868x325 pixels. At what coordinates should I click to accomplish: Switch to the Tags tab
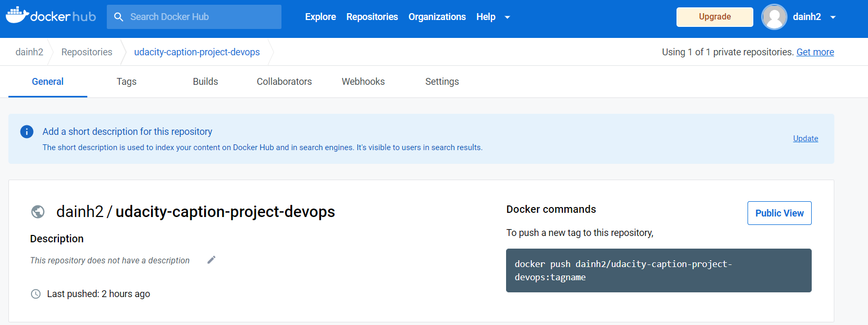click(x=126, y=82)
